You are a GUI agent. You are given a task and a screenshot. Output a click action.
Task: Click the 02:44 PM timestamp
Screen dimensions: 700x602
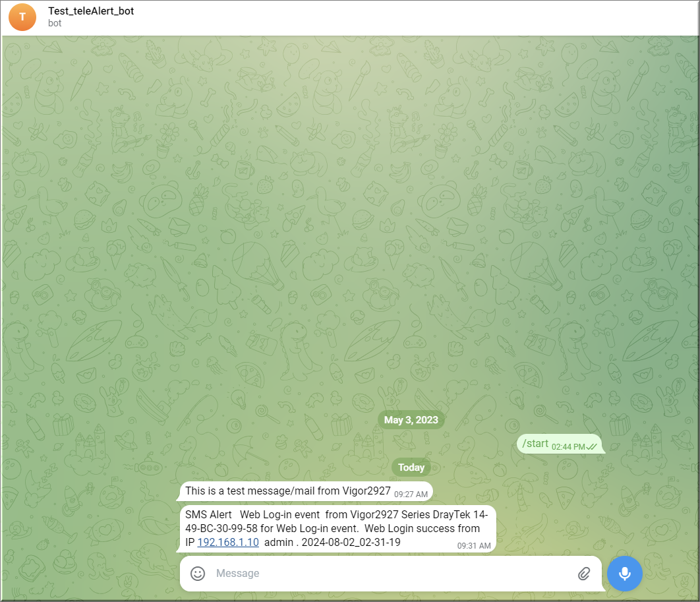point(568,447)
